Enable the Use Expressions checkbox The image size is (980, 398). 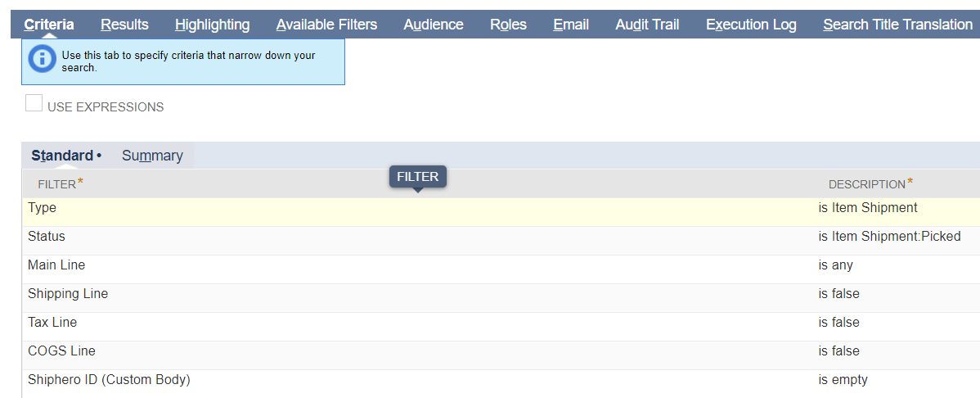[34, 104]
